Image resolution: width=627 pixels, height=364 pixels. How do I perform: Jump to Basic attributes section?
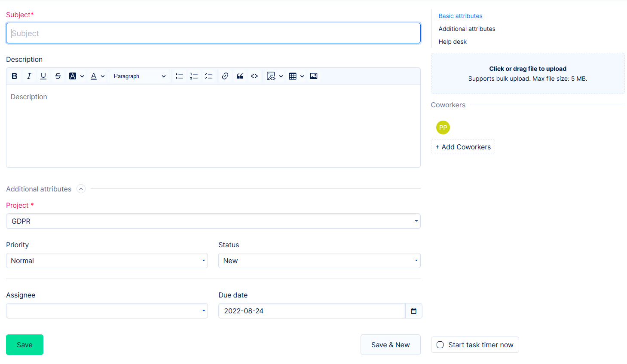460,16
